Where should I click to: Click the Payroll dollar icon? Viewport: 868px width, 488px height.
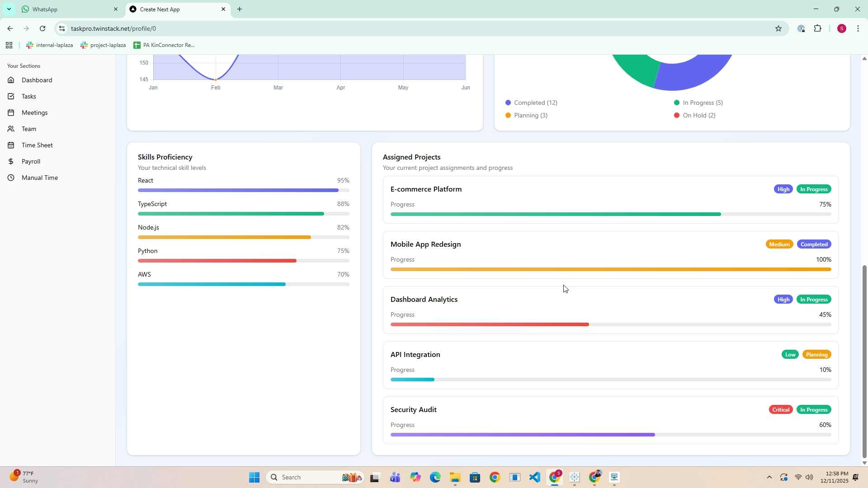coord(11,161)
